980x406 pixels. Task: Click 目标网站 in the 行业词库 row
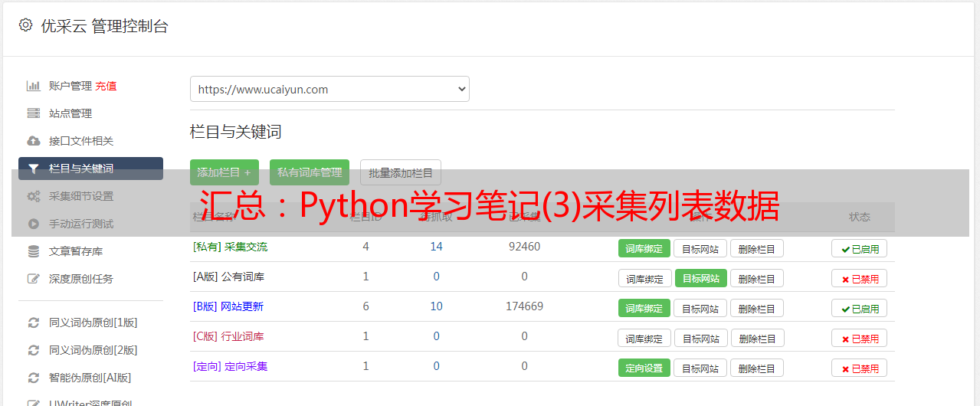[x=700, y=338]
